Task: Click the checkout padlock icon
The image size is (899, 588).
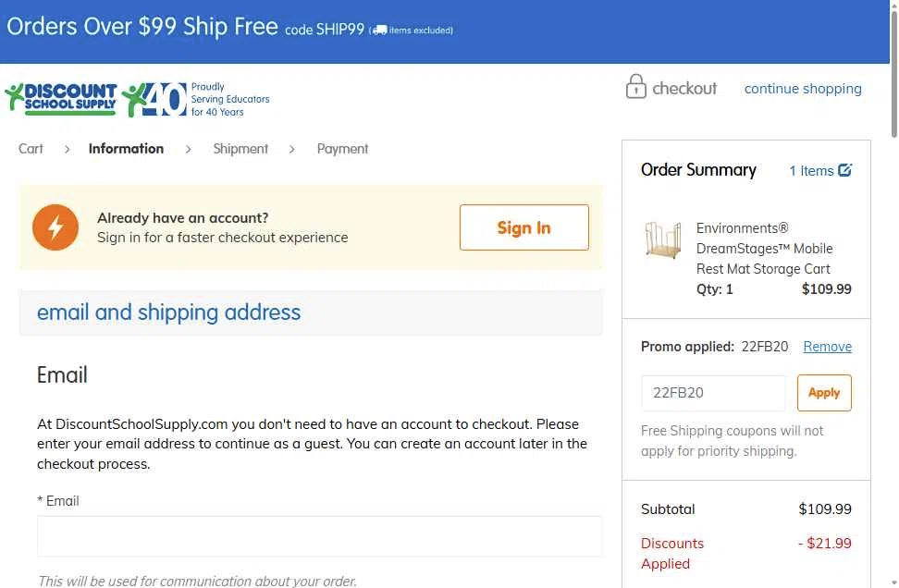Action: click(x=635, y=87)
